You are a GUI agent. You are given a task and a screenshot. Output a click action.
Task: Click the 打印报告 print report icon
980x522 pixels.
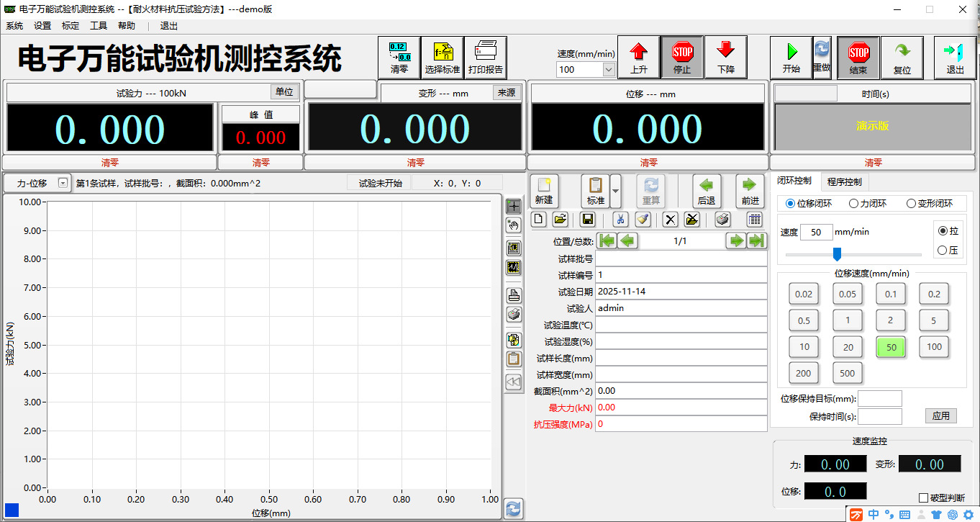click(486, 58)
